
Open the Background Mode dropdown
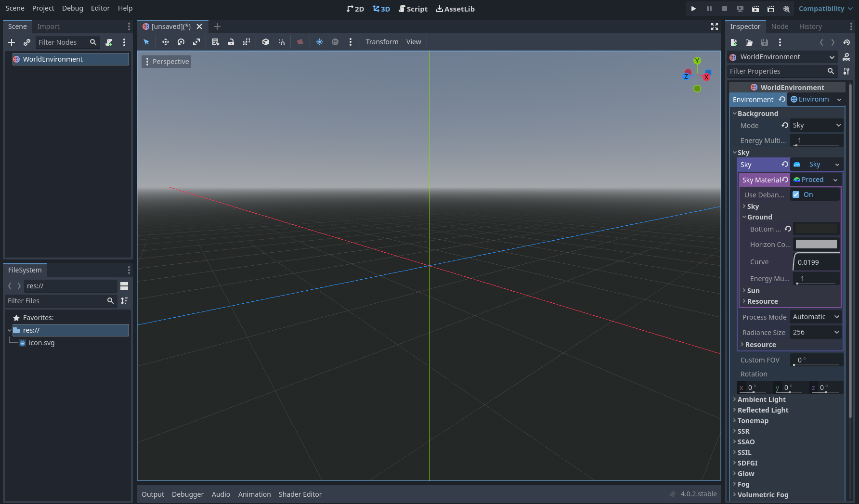(x=816, y=125)
